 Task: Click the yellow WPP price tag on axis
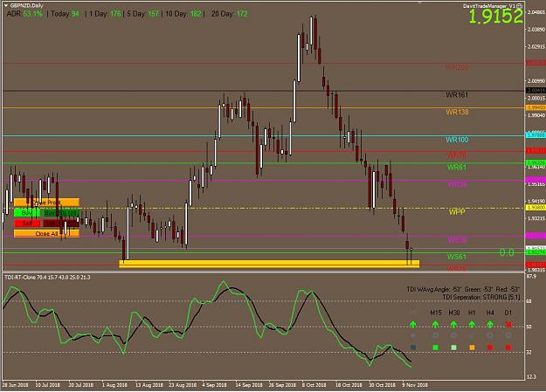pyautogui.click(x=536, y=208)
